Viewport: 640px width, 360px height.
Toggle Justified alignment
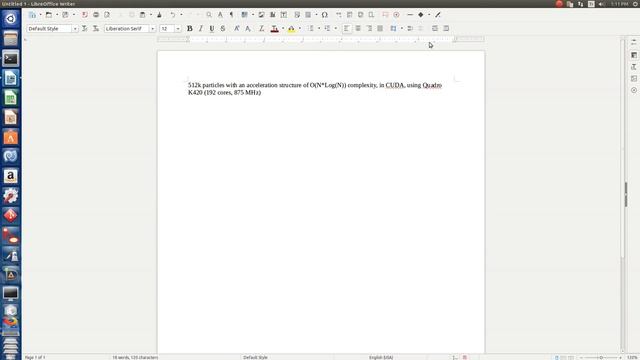click(380, 29)
